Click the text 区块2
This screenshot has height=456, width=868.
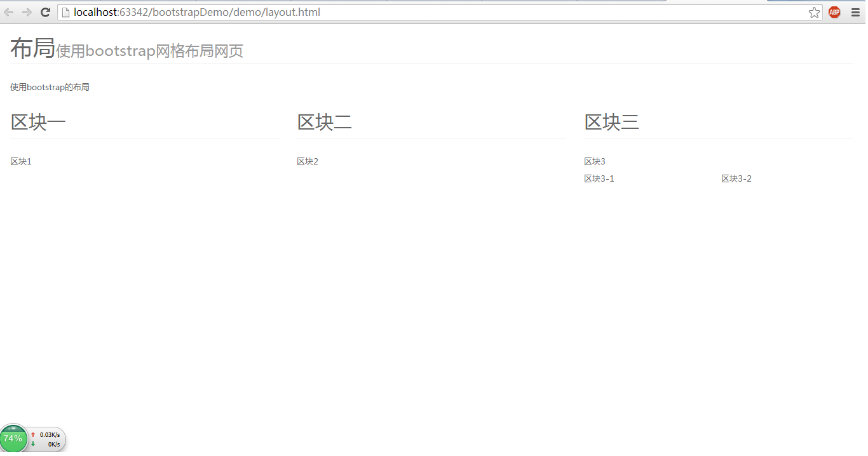[308, 161]
